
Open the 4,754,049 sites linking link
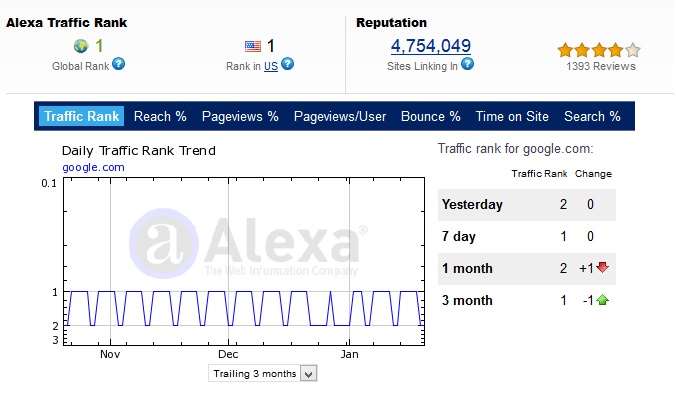[431, 46]
